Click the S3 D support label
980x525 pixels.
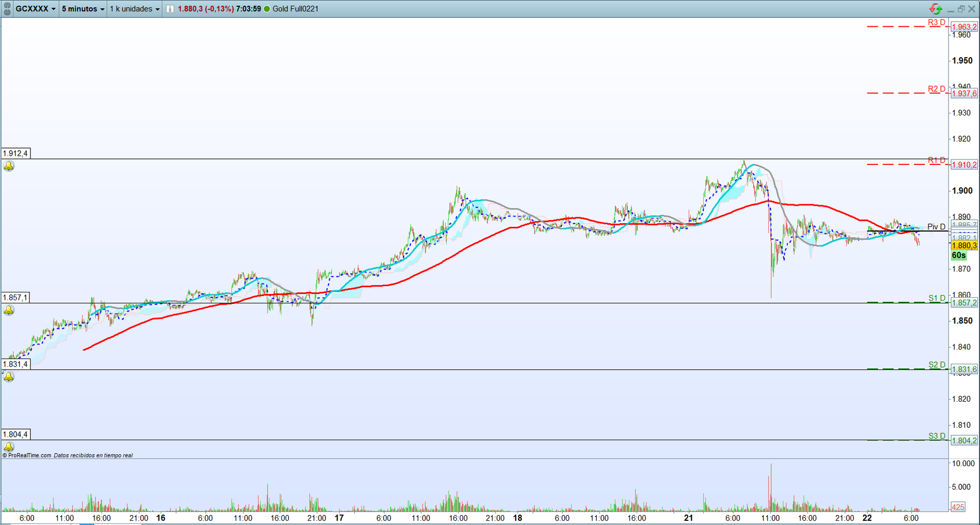(937, 436)
